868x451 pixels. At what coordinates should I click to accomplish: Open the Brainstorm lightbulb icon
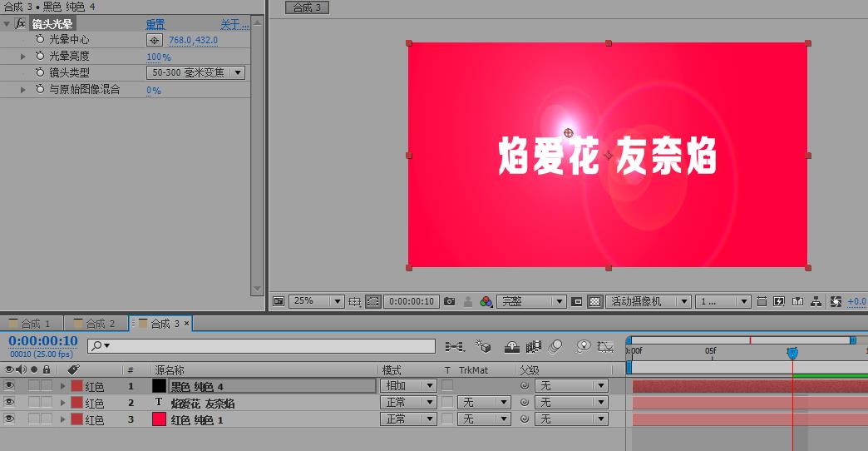coord(582,347)
